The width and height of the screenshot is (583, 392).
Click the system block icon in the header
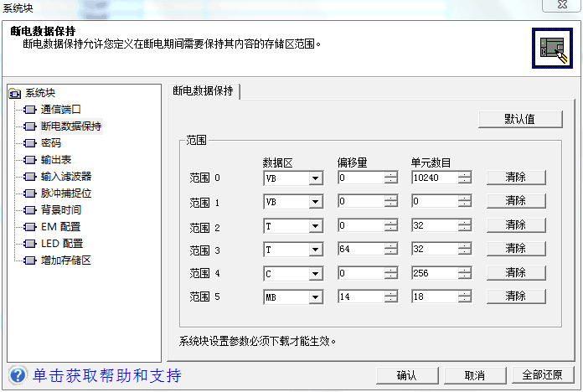(x=553, y=49)
